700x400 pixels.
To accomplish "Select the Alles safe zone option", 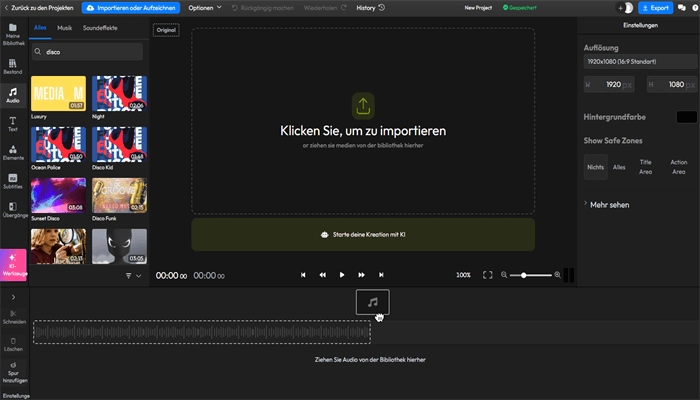I will tap(619, 167).
